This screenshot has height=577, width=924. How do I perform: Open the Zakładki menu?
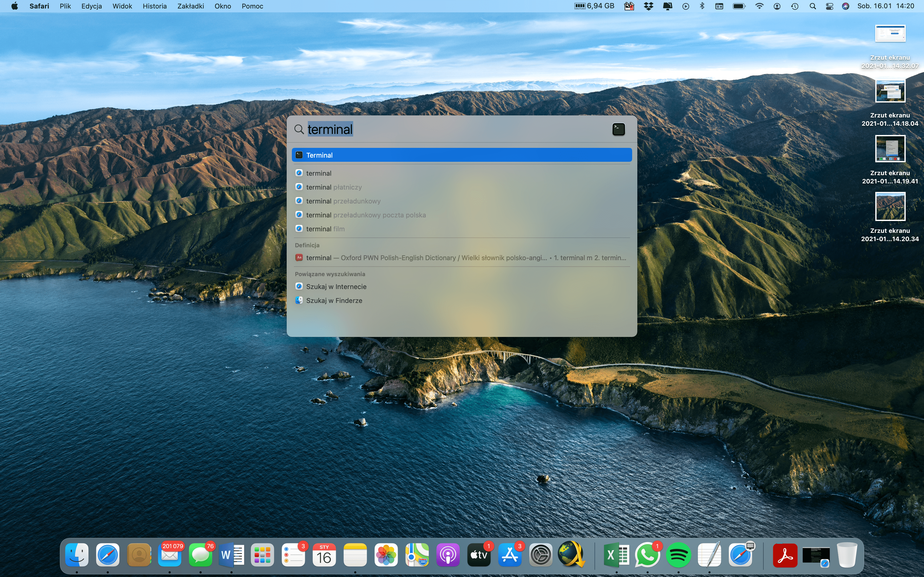[191, 6]
